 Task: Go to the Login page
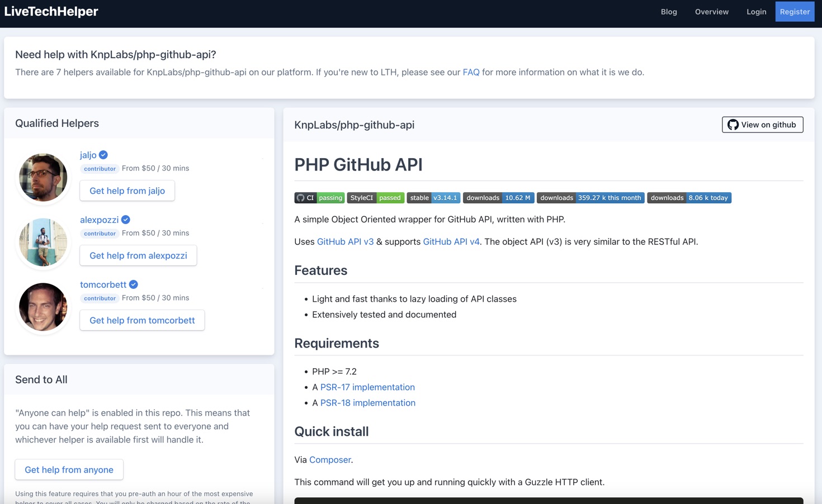coord(756,12)
